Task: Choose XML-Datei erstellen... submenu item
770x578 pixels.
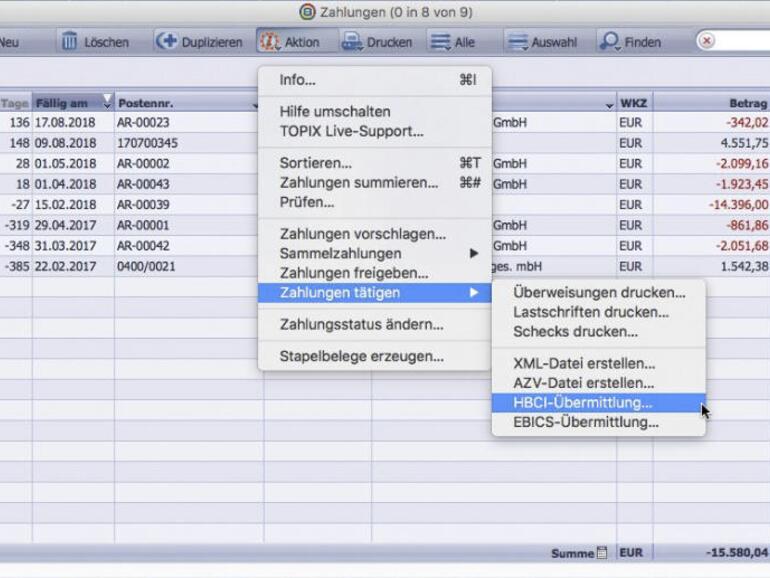Action: [599, 364]
